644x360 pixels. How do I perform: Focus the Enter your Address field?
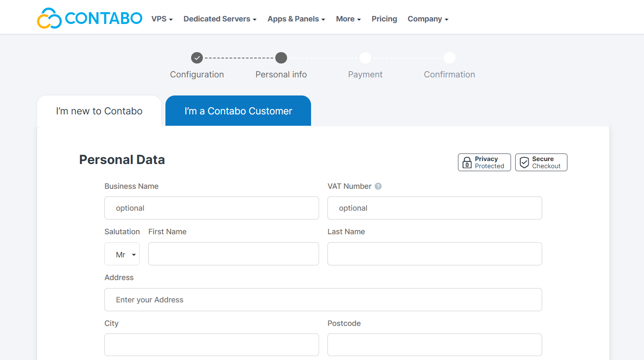click(323, 299)
